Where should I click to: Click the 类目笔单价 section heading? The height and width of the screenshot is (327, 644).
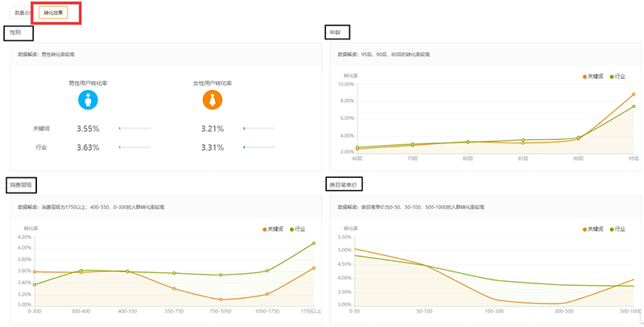pos(344,184)
